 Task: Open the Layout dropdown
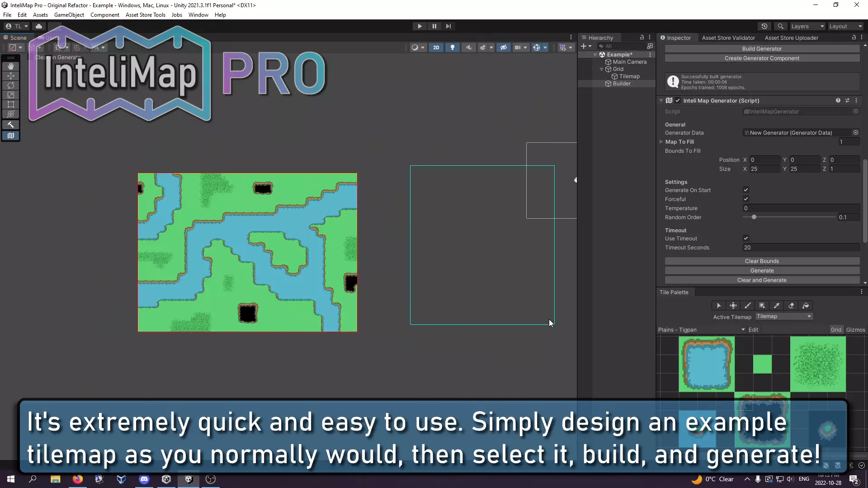(845, 26)
